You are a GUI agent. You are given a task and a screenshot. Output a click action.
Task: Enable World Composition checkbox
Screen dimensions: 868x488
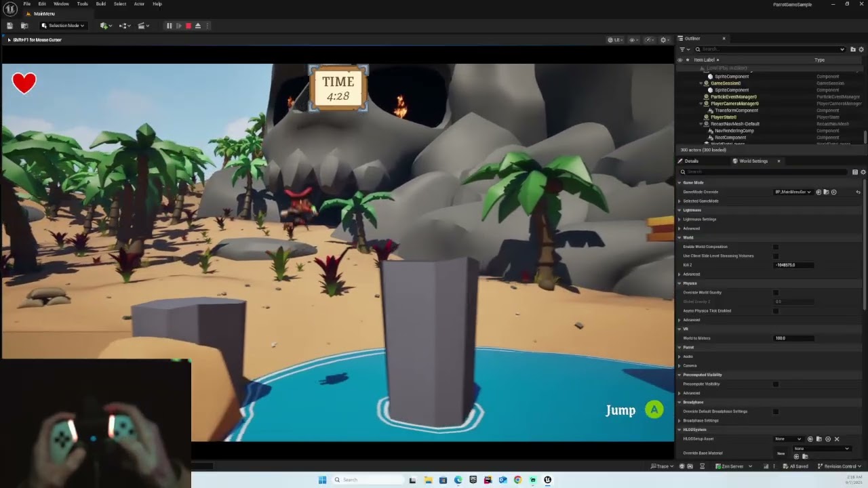pos(776,247)
